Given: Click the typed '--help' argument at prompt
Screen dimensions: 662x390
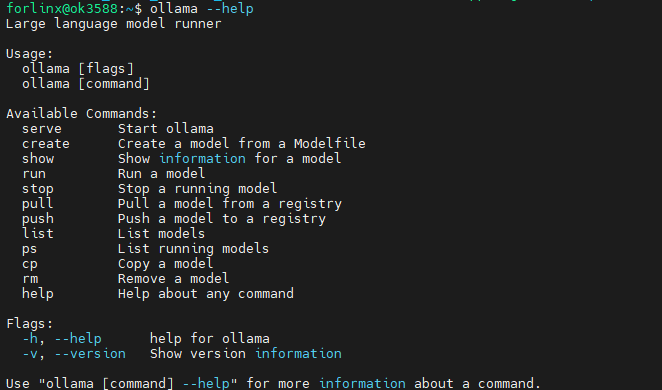Looking at the screenshot, I should click(230, 9).
